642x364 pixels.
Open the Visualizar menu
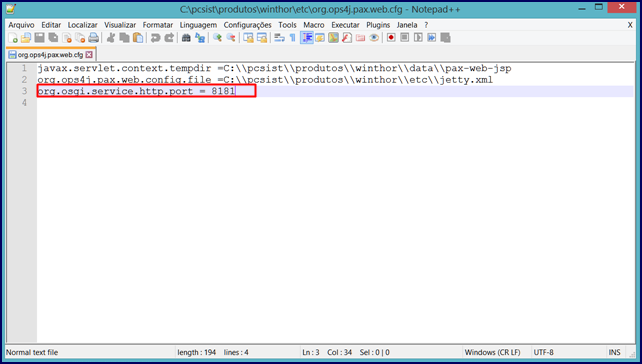pos(120,25)
